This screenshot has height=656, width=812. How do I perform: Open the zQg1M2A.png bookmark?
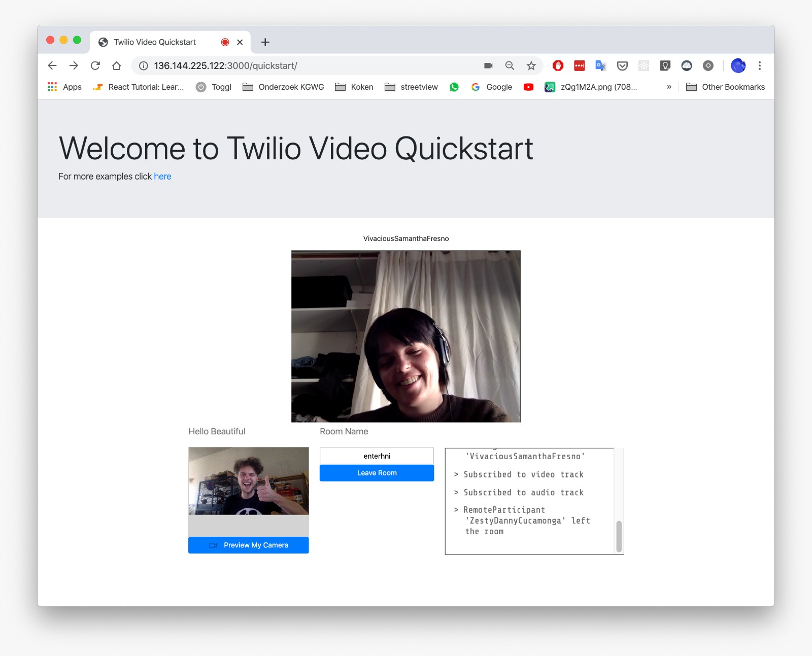coord(591,87)
